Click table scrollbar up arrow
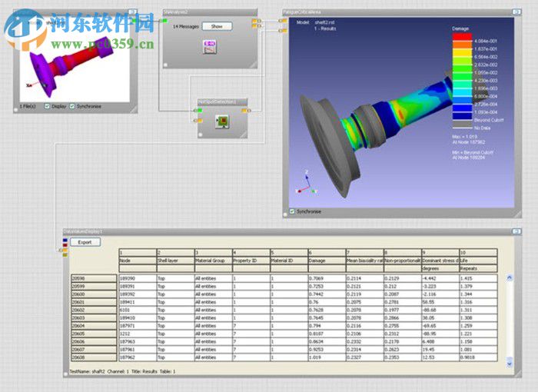 point(509,277)
